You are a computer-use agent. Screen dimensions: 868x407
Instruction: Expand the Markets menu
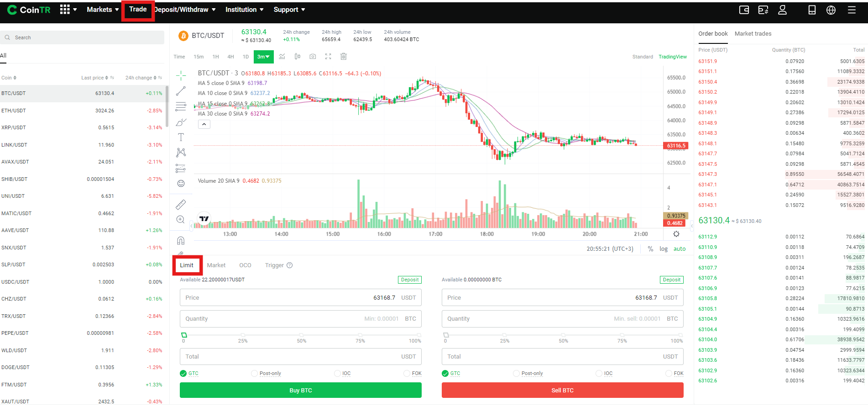(103, 10)
